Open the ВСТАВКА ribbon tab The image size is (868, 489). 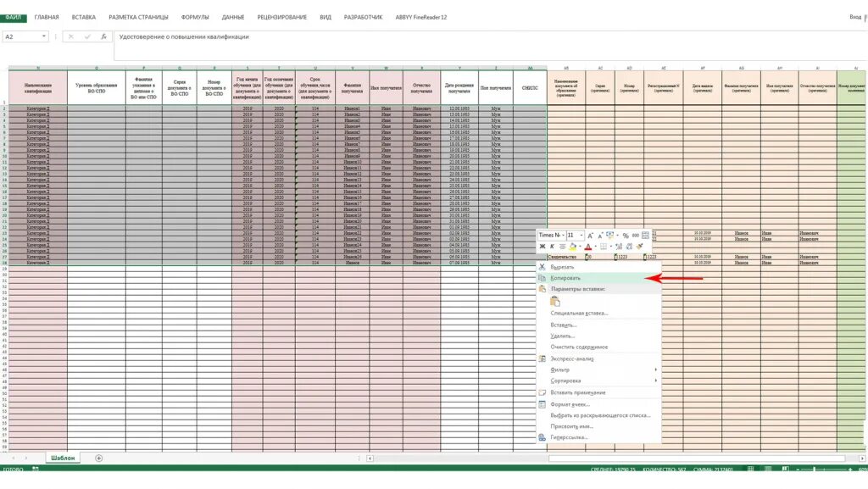(x=84, y=17)
